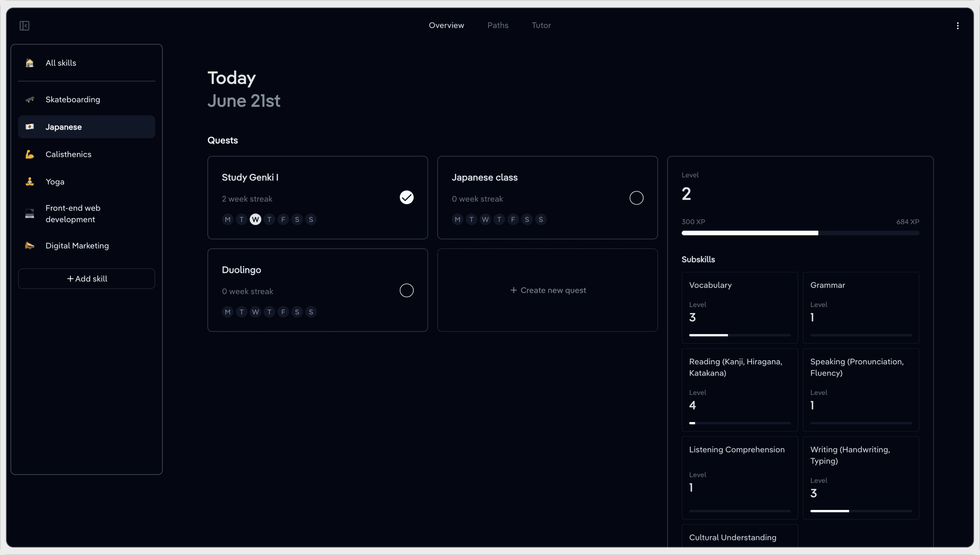Viewport: 980px width, 555px height.
Task: Toggle Sunday on Duolingo quest
Action: (x=311, y=312)
